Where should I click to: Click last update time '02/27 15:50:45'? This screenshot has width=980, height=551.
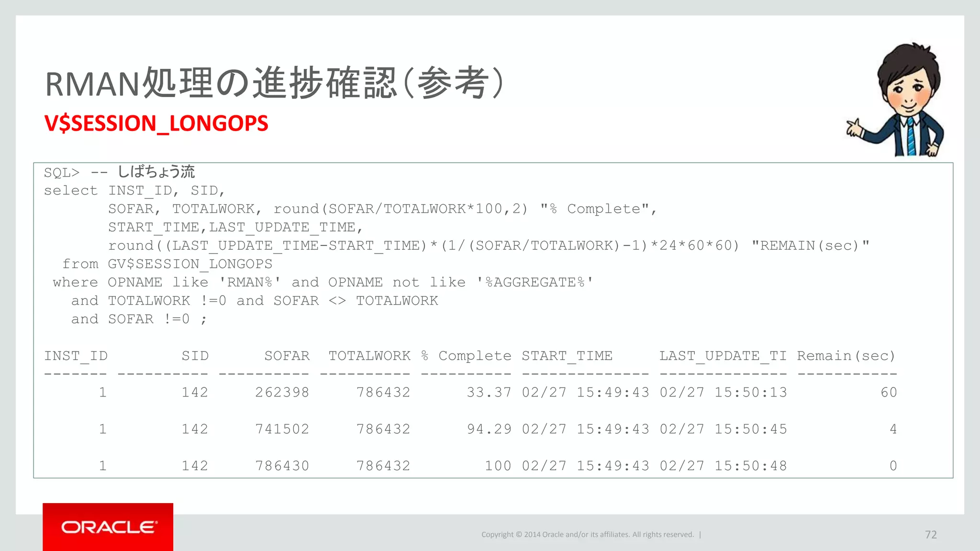pyautogui.click(x=723, y=430)
